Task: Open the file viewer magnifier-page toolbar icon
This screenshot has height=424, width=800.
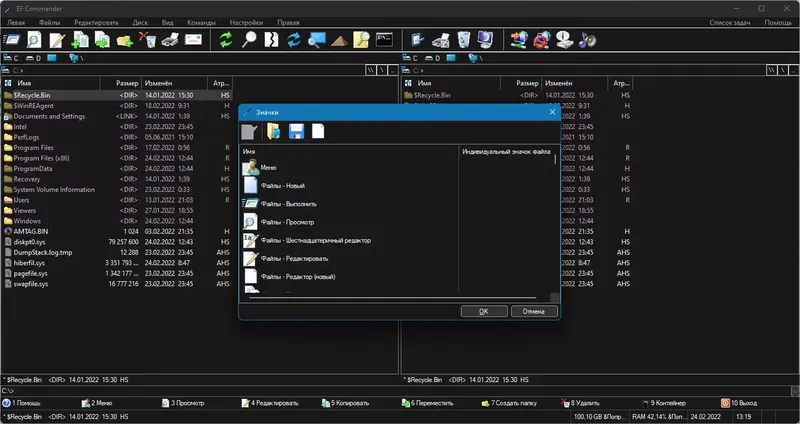Action: coord(34,40)
